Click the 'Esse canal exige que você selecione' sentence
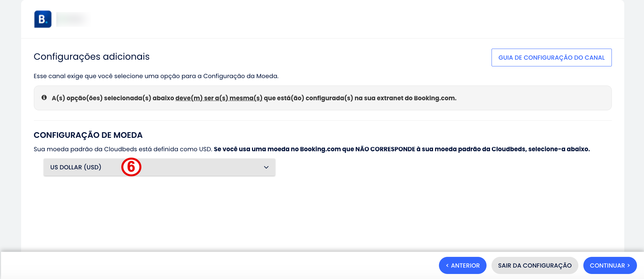The image size is (644, 279). tap(156, 76)
